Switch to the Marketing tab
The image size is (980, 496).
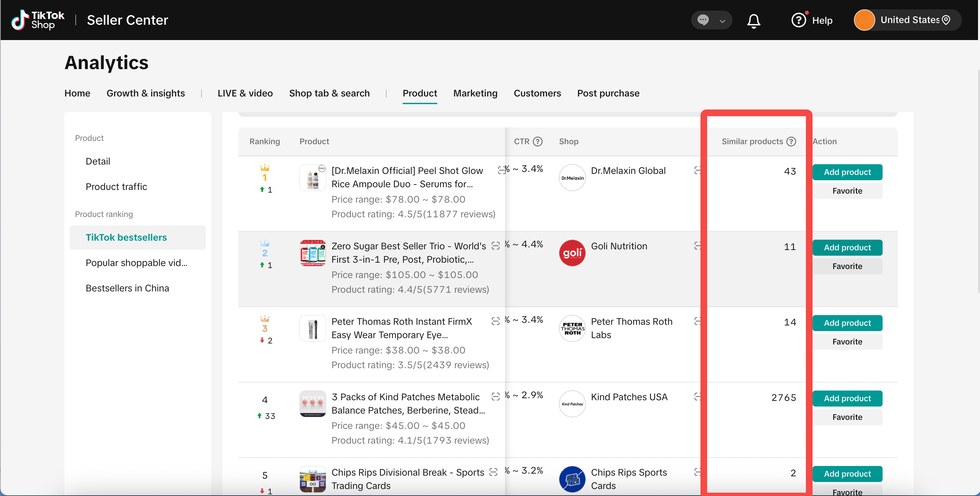point(475,93)
